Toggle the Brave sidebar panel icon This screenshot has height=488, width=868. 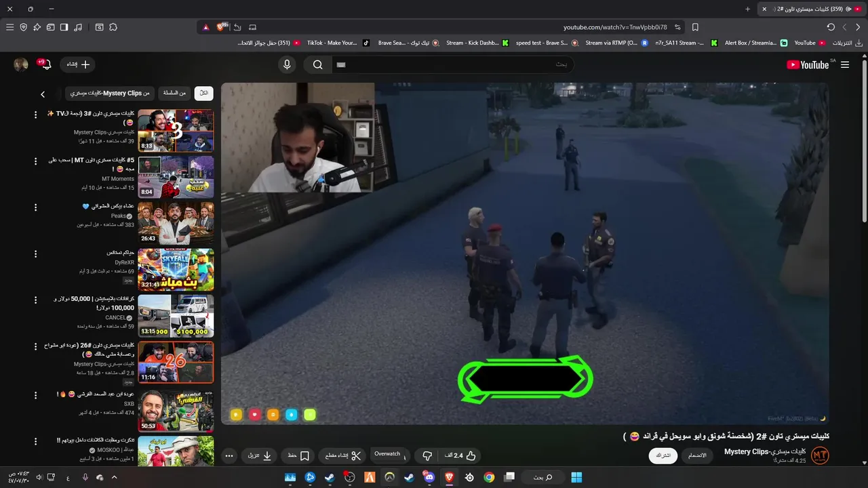(64, 27)
